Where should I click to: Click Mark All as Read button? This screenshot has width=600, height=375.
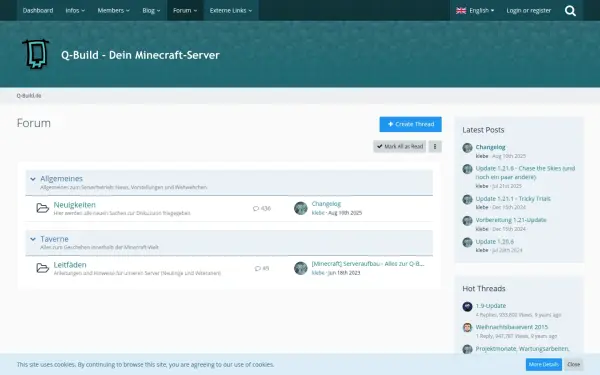399,147
